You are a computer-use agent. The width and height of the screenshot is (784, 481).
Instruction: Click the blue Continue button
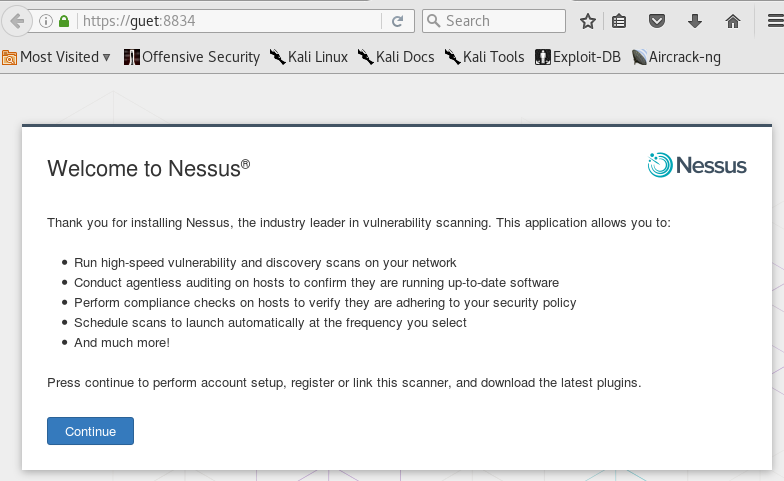click(x=90, y=431)
